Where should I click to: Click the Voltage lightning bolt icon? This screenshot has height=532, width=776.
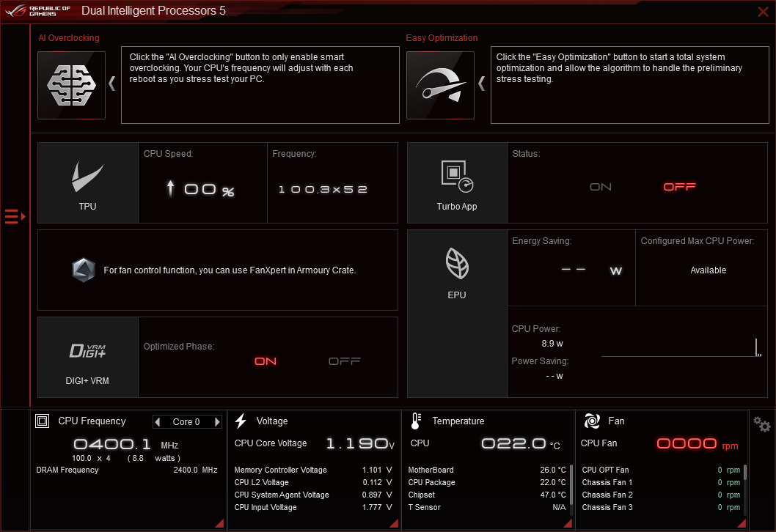click(241, 421)
